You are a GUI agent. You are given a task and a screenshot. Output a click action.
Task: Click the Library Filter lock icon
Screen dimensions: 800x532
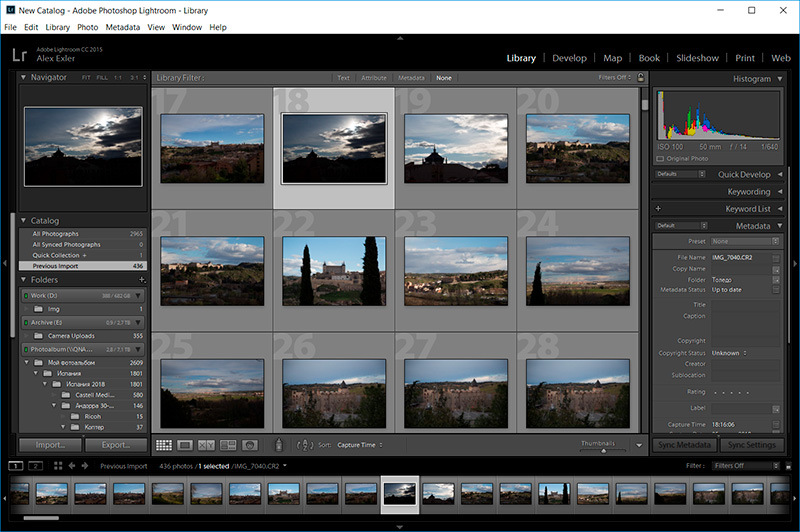pos(640,78)
